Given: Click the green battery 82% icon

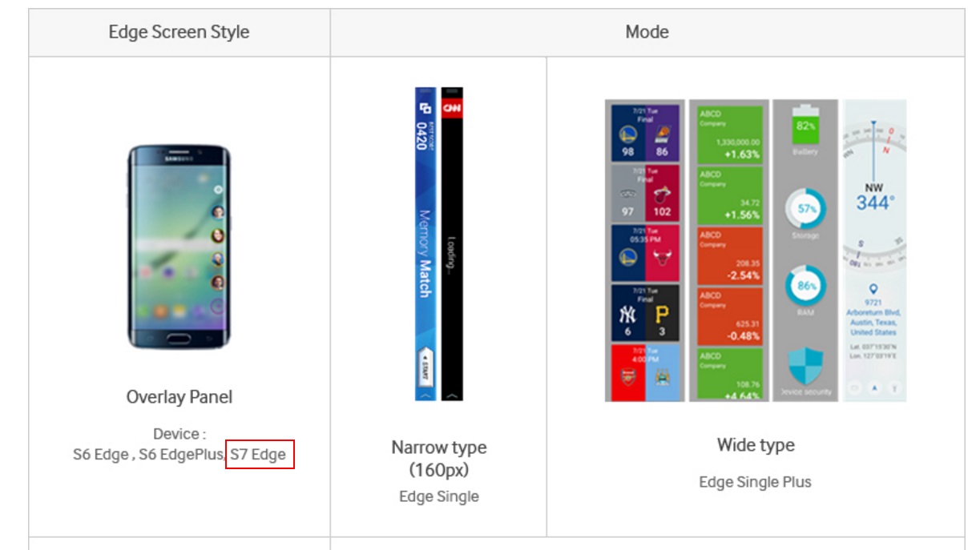Looking at the screenshot, I should pyautogui.click(x=805, y=124).
